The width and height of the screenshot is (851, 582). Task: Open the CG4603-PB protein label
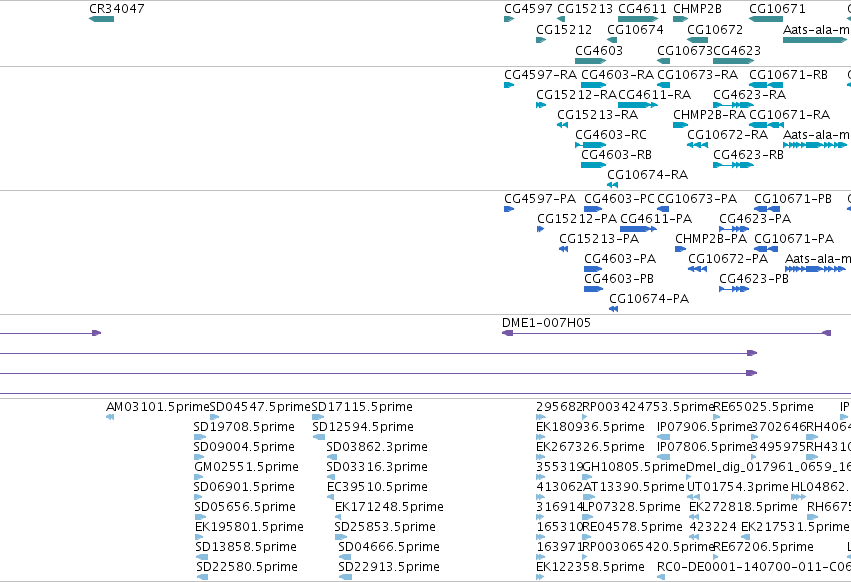(619, 279)
